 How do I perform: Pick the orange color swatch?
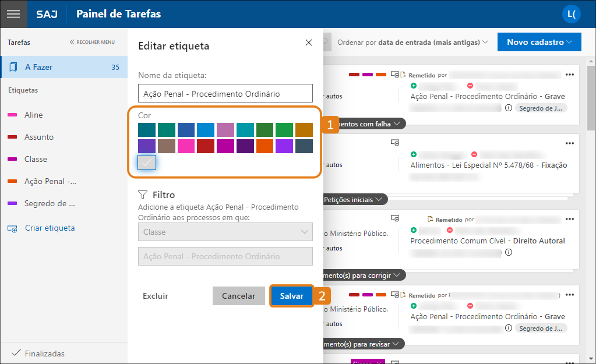click(265, 146)
